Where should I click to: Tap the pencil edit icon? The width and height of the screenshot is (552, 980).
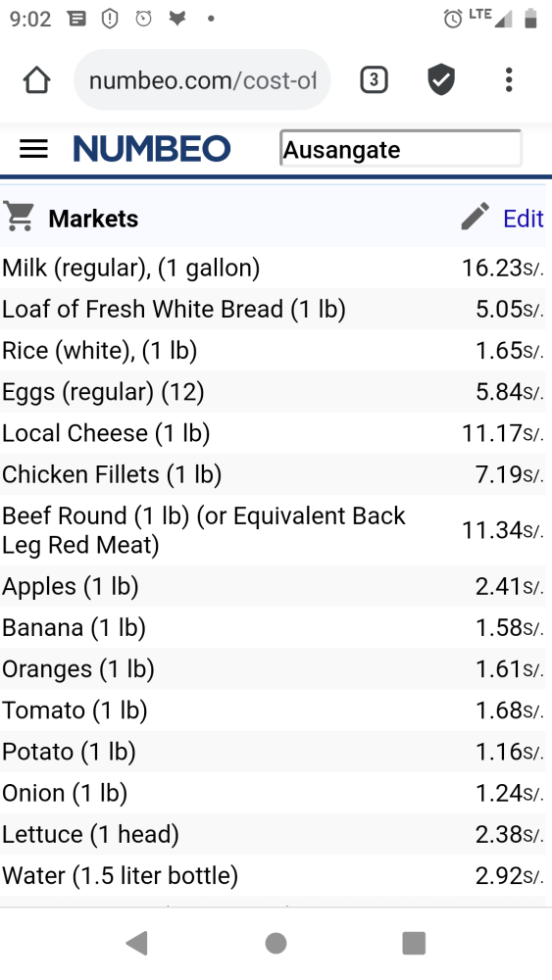pyautogui.click(x=476, y=217)
